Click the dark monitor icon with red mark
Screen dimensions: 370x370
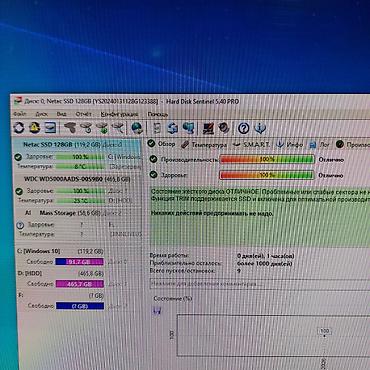pyautogui.click(x=208, y=128)
